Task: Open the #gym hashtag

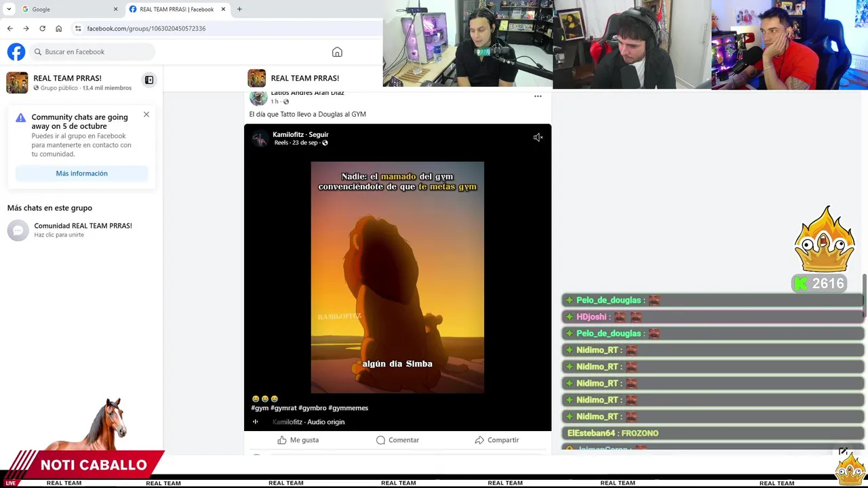Action: pos(260,408)
